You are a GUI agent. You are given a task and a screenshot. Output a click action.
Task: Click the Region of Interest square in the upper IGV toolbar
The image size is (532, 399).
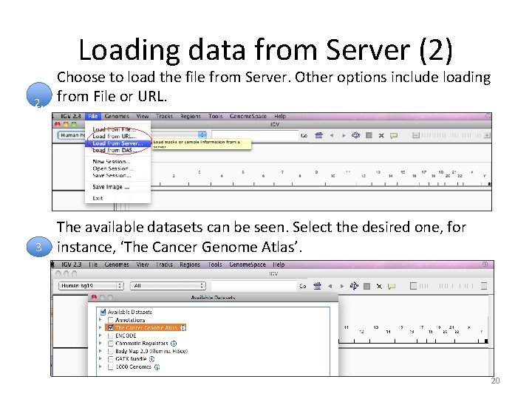pos(369,135)
